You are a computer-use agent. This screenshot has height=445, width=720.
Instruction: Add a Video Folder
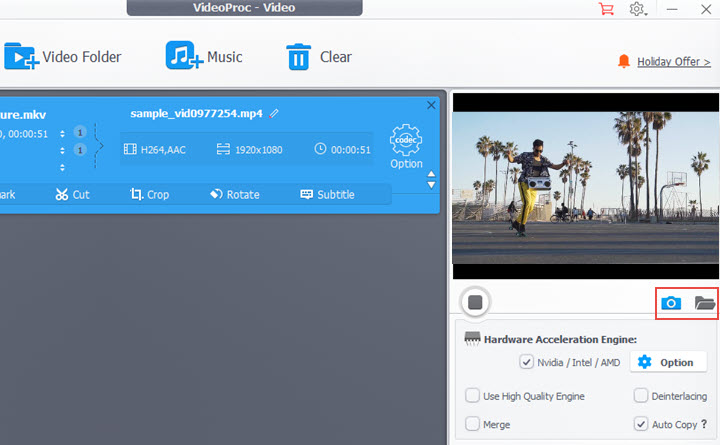pyautogui.click(x=63, y=56)
